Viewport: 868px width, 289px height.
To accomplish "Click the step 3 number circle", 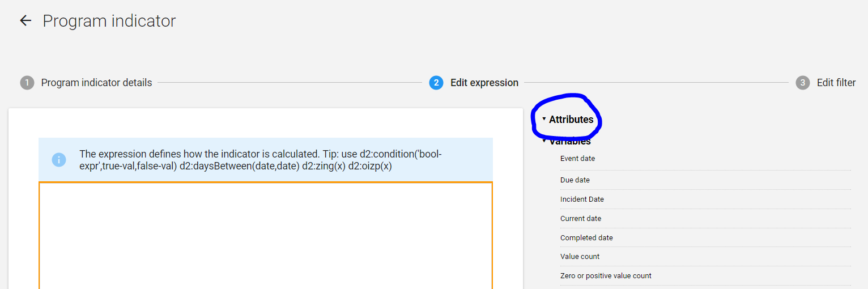I will point(802,83).
